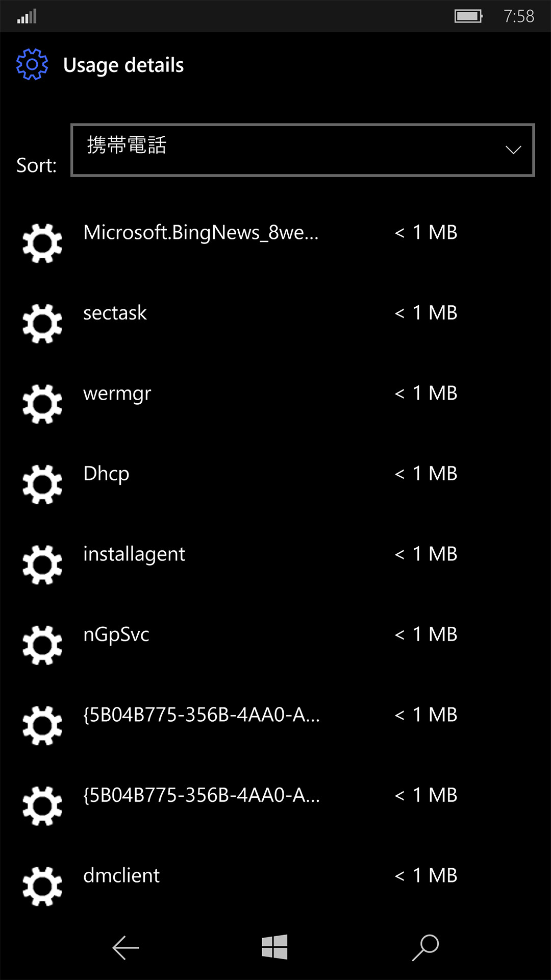Screen dimensions: 551x980
Task: Select the Microsoft.BingNews_8we... entry
Action: click(x=201, y=233)
